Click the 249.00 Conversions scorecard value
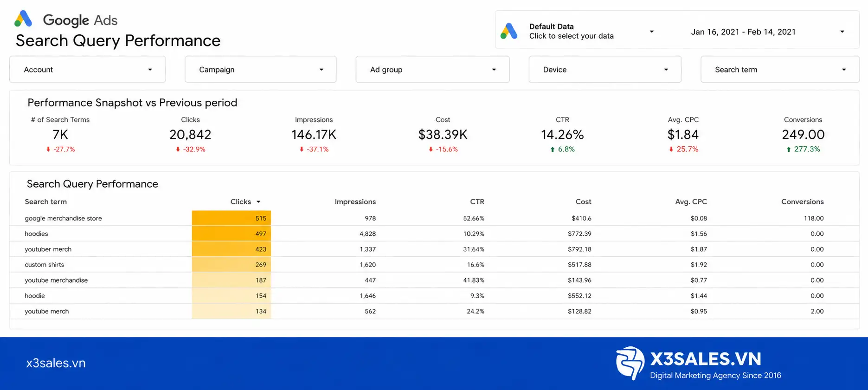 (803, 135)
